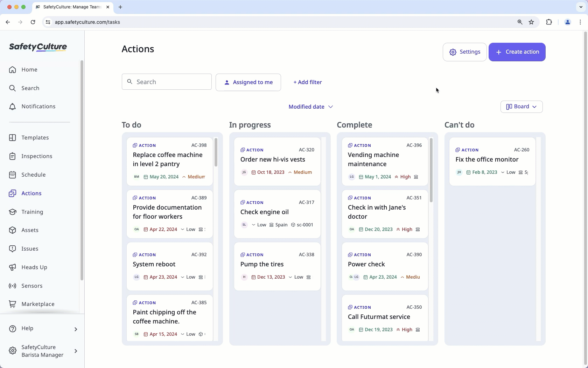The height and width of the screenshot is (368, 588).
Task: Open Marketplace in the sidebar
Action: pos(31,304)
